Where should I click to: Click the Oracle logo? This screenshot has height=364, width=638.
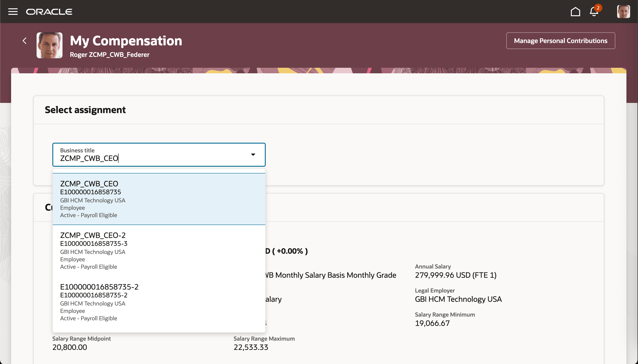(x=49, y=12)
